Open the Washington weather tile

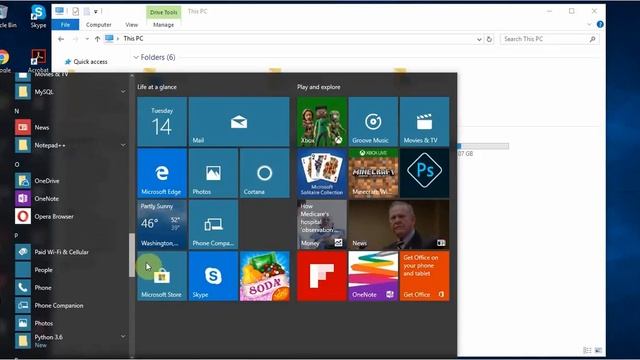(x=162, y=224)
